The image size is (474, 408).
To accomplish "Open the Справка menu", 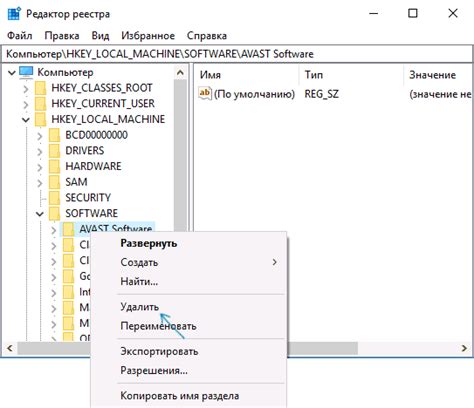I will pos(207,36).
